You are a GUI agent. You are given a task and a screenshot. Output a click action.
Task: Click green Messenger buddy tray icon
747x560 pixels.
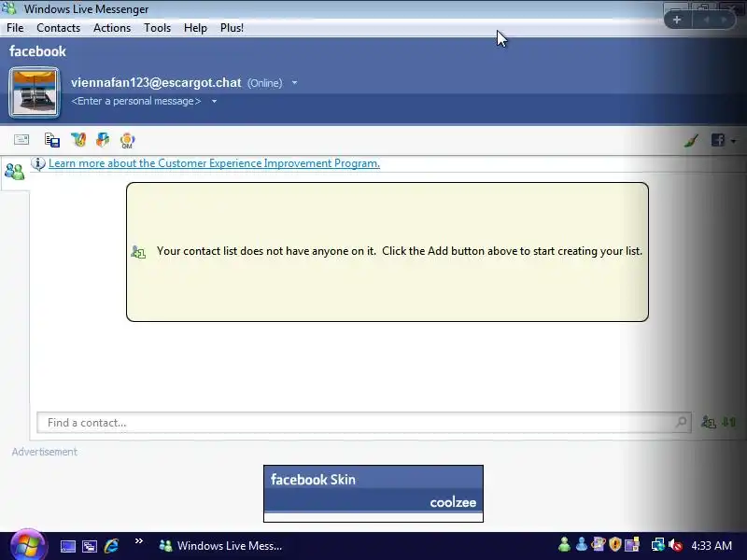pyautogui.click(x=564, y=544)
